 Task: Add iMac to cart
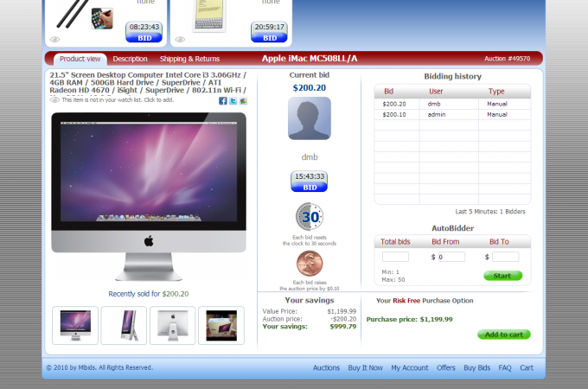pyautogui.click(x=503, y=335)
